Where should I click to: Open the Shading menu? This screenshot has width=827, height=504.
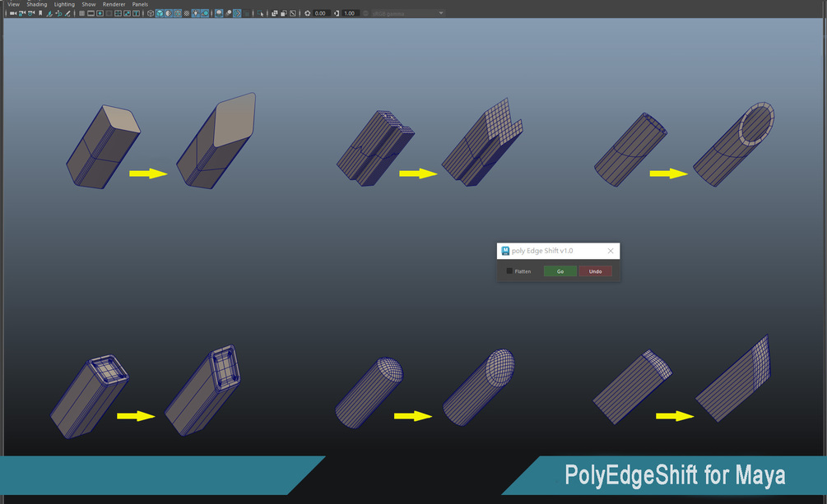click(x=37, y=4)
